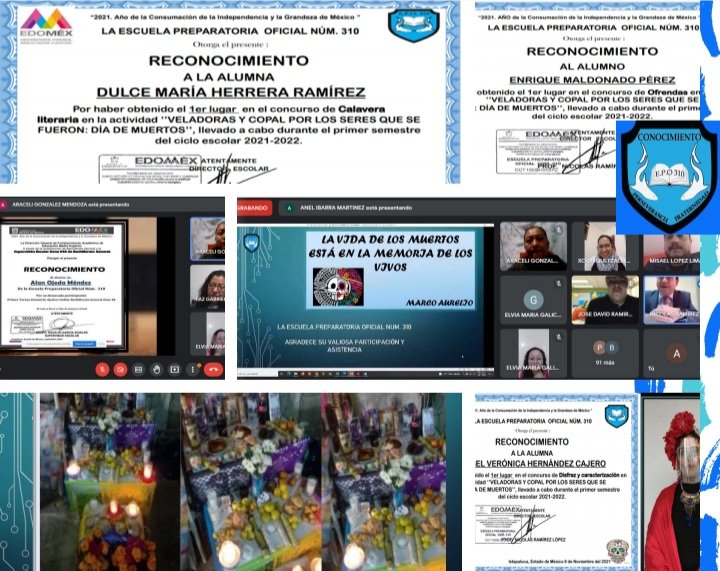This screenshot has height=571, width=720.
Task: Open the present now option
Action: click(174, 369)
